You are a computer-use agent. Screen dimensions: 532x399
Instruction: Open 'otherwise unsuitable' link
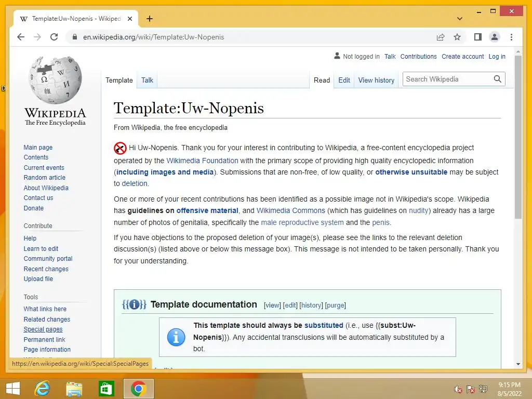[411, 172]
